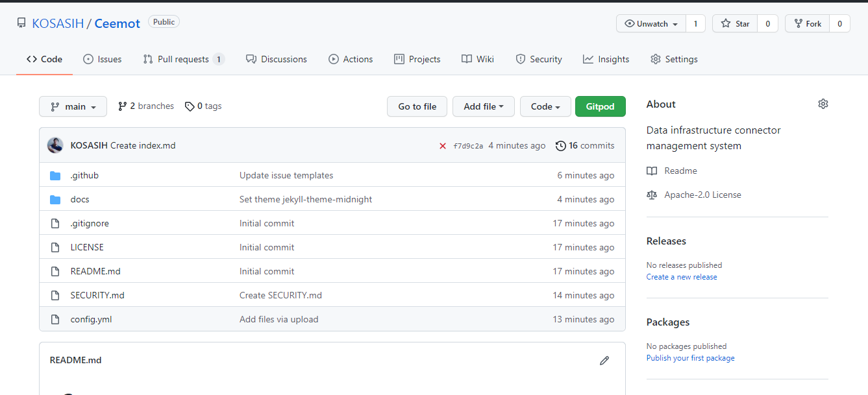Open the Wiki tab

478,59
